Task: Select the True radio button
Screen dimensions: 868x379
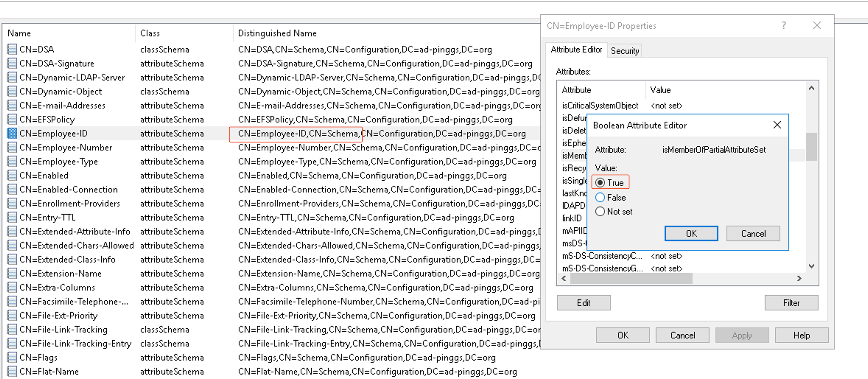Action: [600, 182]
